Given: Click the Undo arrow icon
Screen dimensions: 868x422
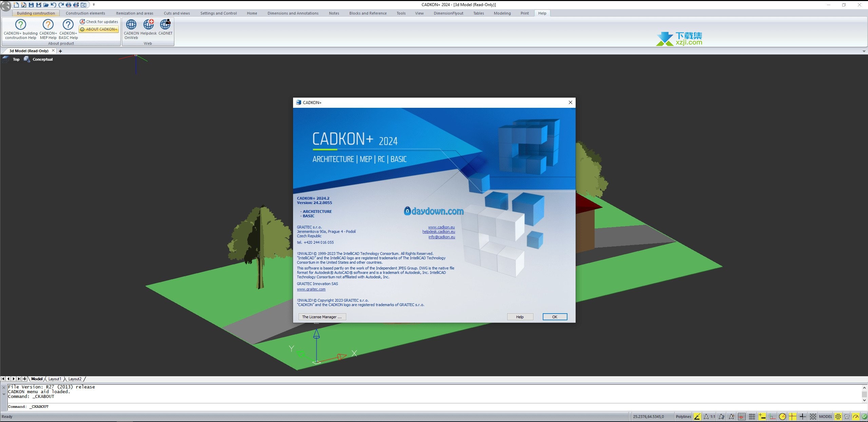Looking at the screenshot, I should [53, 5].
